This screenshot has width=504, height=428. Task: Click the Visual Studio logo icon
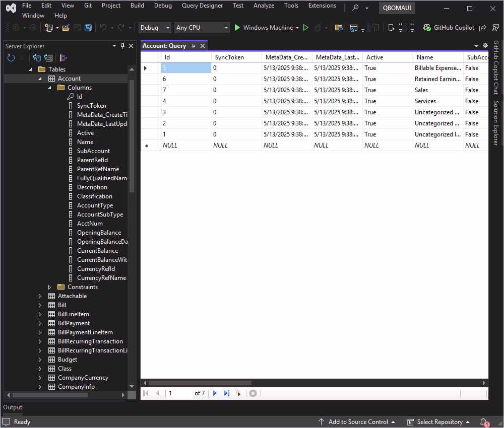tap(11, 8)
